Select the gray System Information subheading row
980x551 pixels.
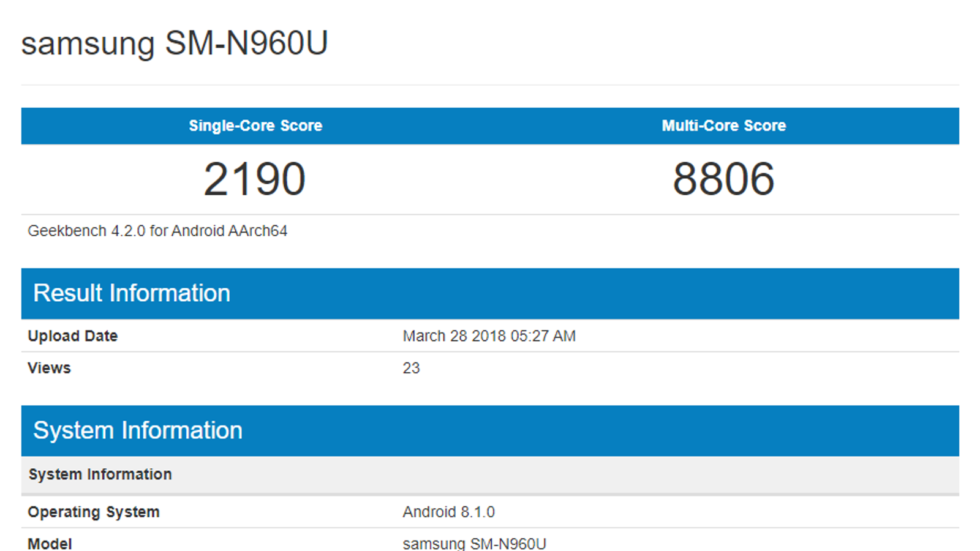tap(490, 474)
